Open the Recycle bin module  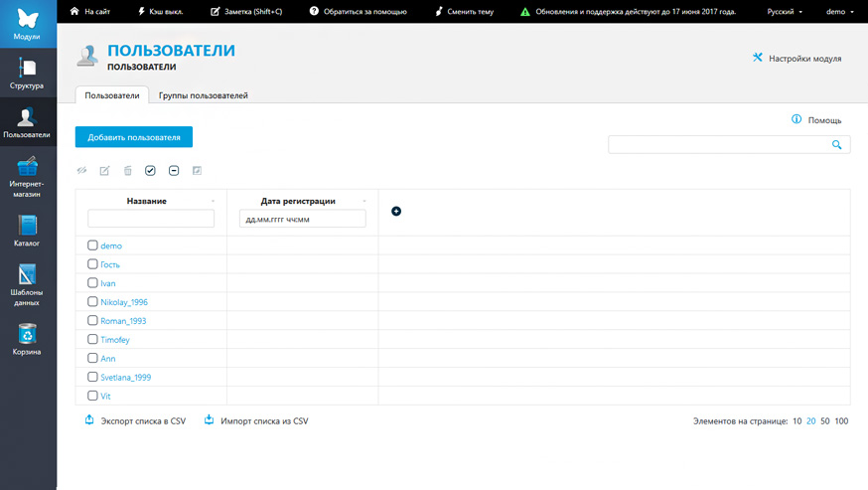pyautogui.click(x=28, y=339)
